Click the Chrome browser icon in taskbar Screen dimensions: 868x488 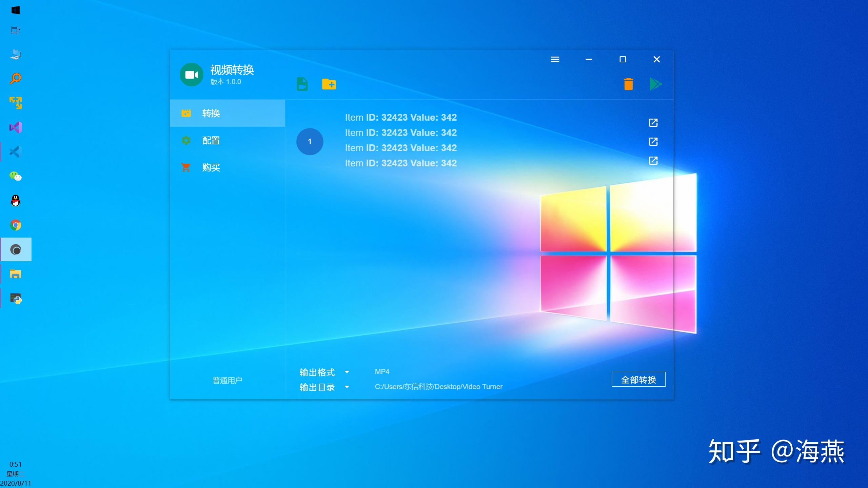[16, 225]
